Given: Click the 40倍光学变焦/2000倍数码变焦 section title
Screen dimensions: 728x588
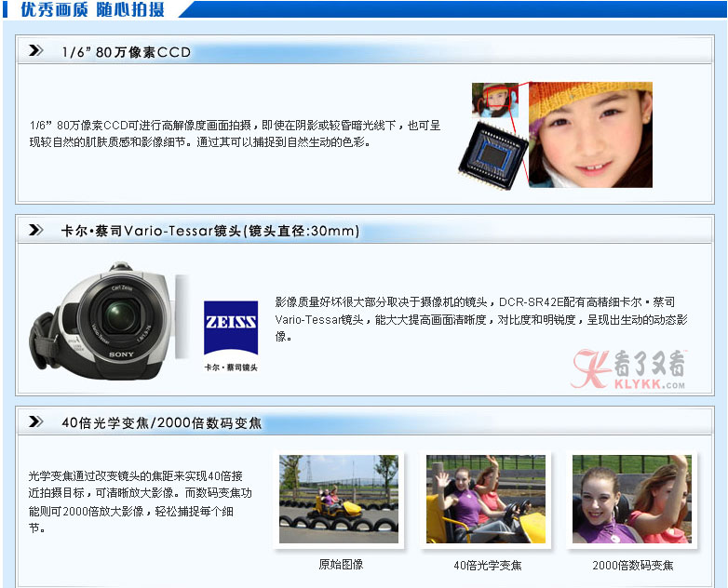Looking at the screenshot, I should coord(162,422).
